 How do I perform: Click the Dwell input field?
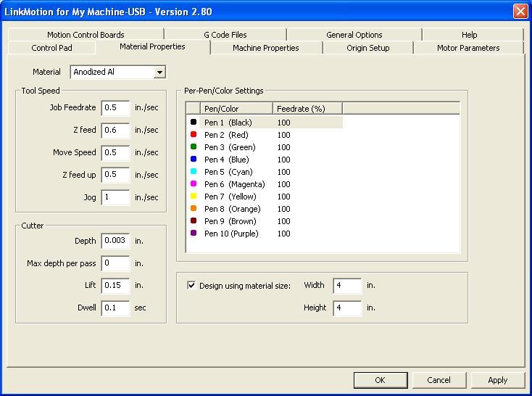point(115,308)
